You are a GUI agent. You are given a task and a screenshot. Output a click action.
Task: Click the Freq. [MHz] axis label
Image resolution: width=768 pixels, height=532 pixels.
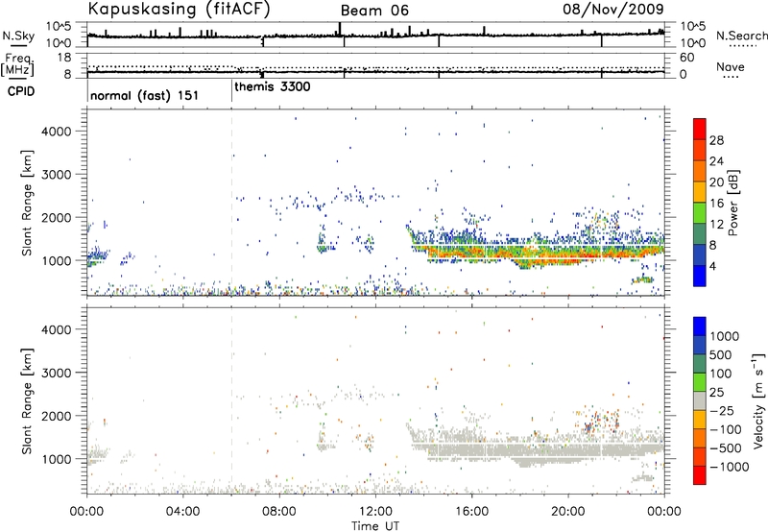(17, 64)
